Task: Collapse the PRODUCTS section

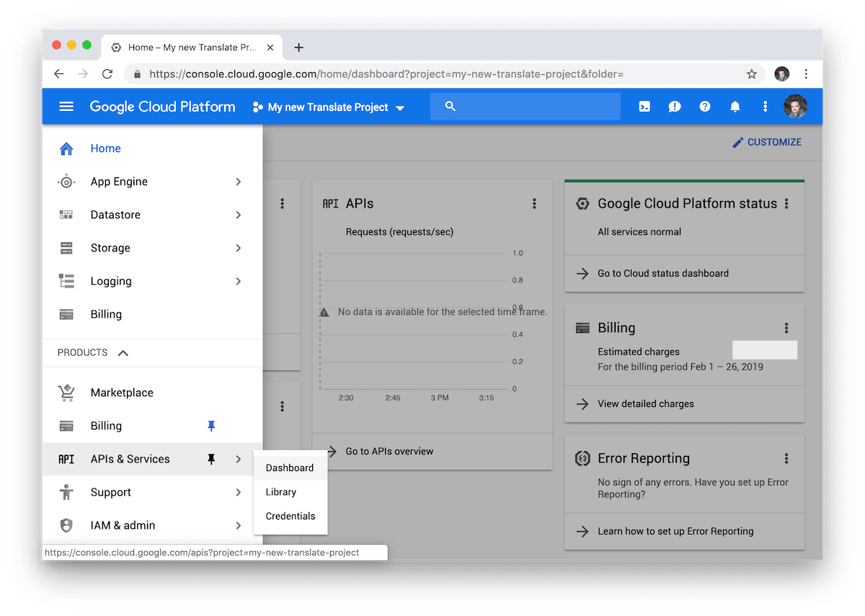Action: [123, 352]
